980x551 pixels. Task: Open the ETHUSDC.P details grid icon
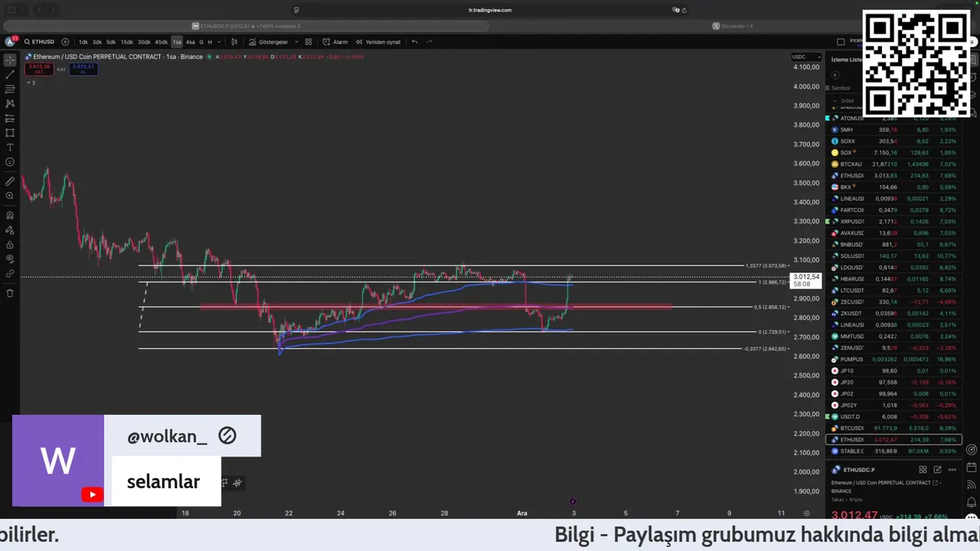pos(923,469)
